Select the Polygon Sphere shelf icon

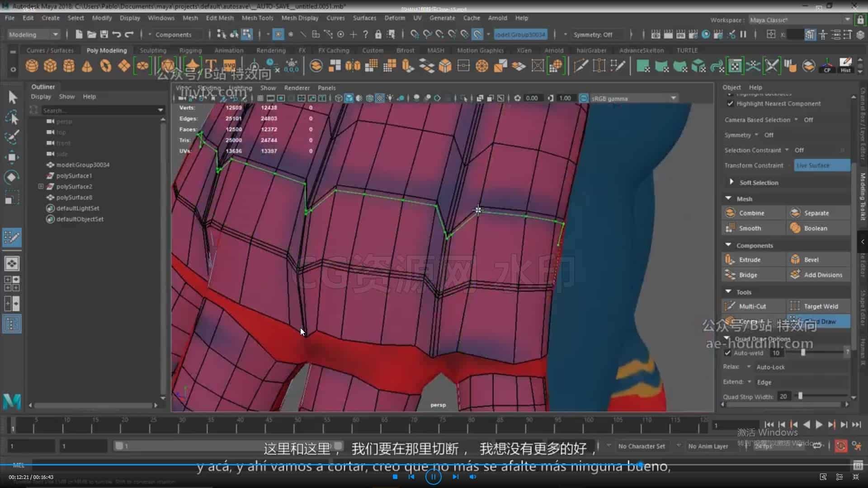32,66
